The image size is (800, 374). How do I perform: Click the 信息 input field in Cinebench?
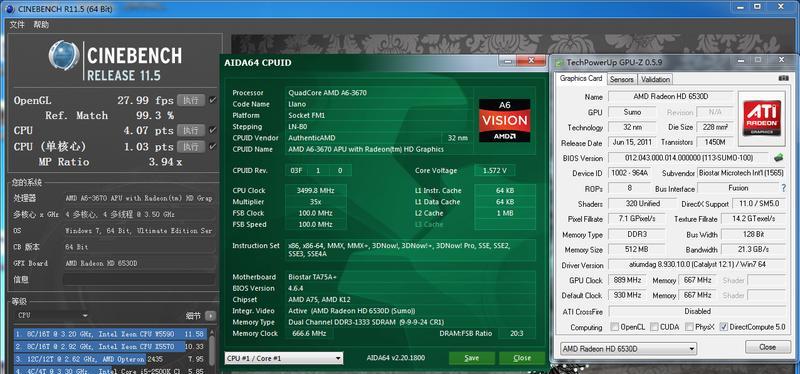139,280
